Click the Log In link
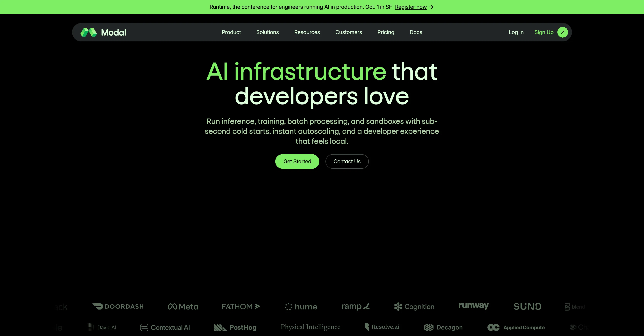 click(516, 32)
